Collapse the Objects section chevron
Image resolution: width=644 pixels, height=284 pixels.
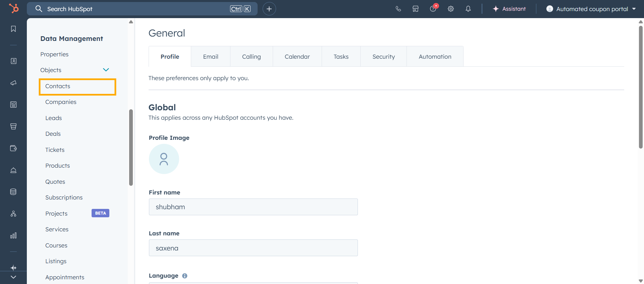click(x=106, y=70)
